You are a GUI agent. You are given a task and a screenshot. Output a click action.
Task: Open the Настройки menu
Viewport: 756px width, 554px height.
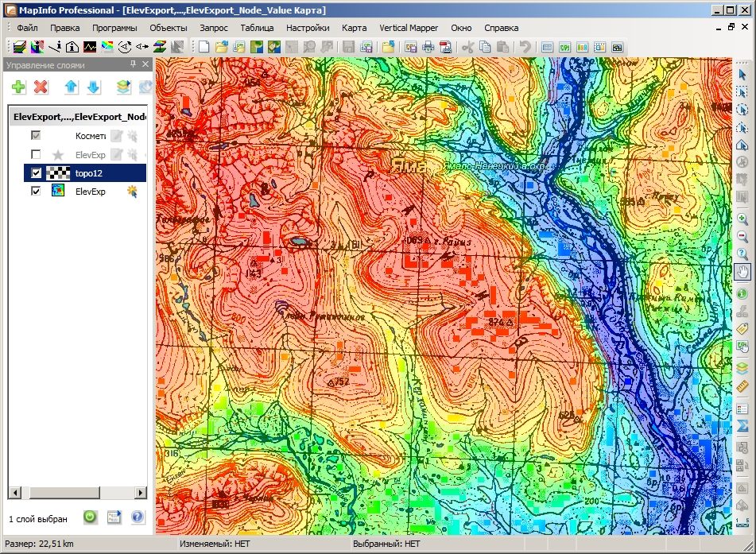tap(308, 28)
